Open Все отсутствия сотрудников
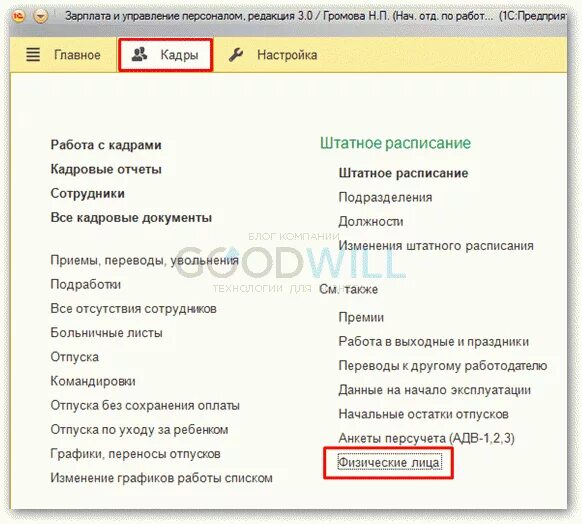The image size is (582, 524). coord(134,308)
